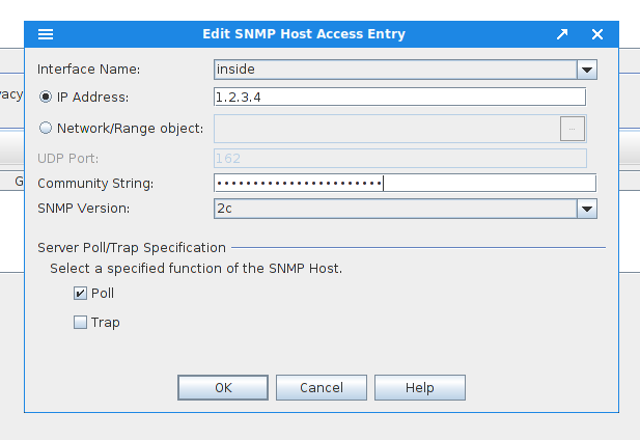
Task: Open Help for this dialog
Action: 420,387
